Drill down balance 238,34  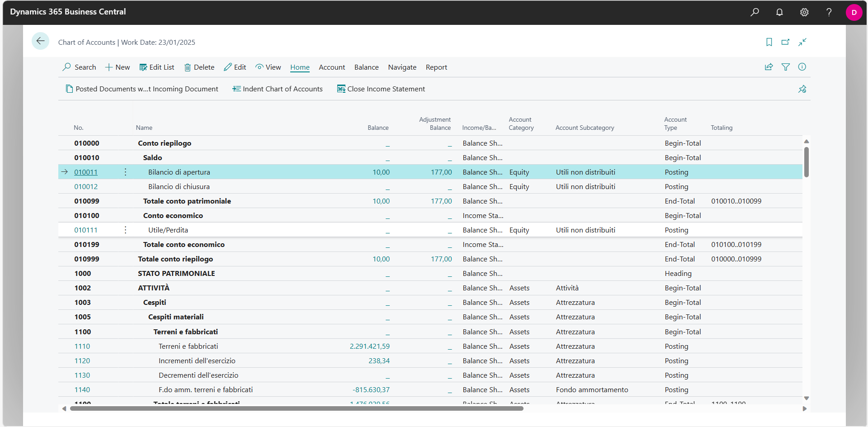[x=379, y=361]
